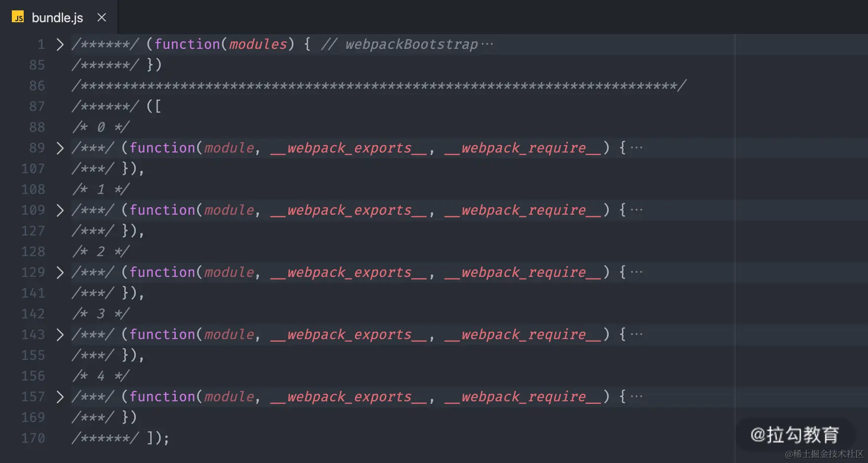Click the '/* 4 */' comment

pos(101,376)
